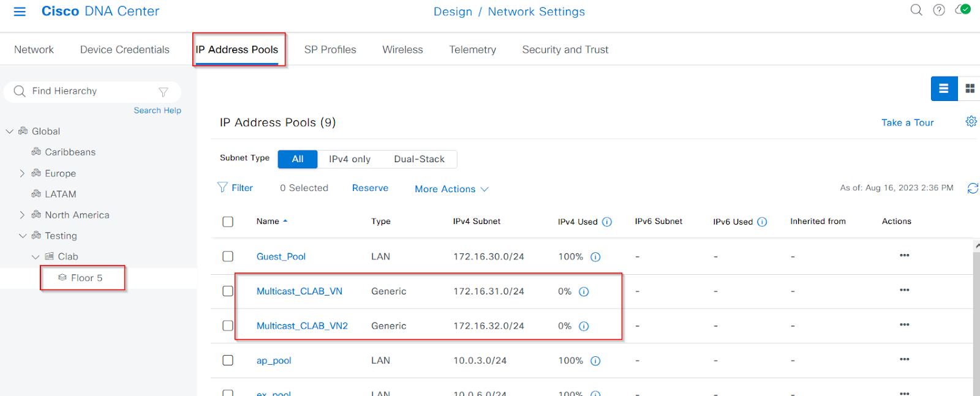Viewport: 980px width, 396px height.
Task: Switch to list view layout
Action: tap(944, 89)
